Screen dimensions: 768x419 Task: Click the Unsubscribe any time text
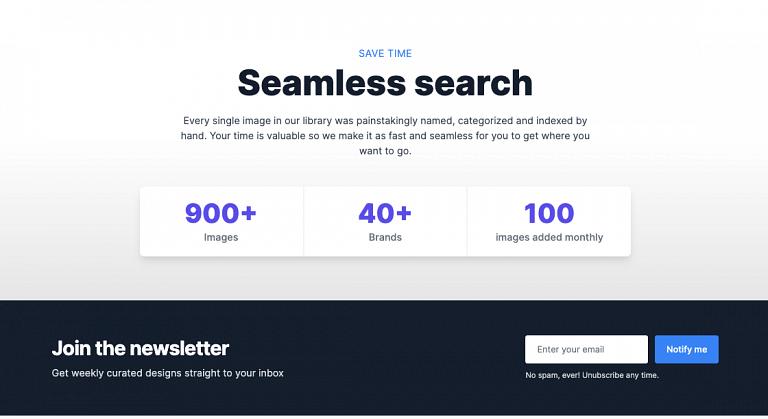coord(621,375)
